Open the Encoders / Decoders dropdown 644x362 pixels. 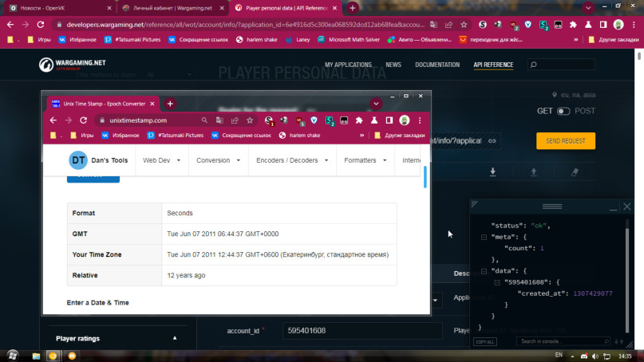292,160
